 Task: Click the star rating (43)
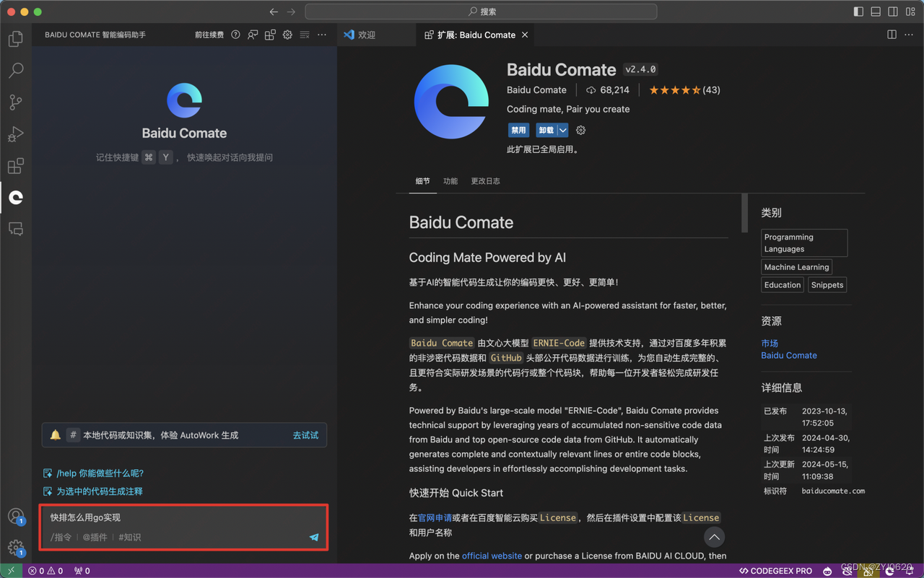pyautogui.click(x=684, y=90)
